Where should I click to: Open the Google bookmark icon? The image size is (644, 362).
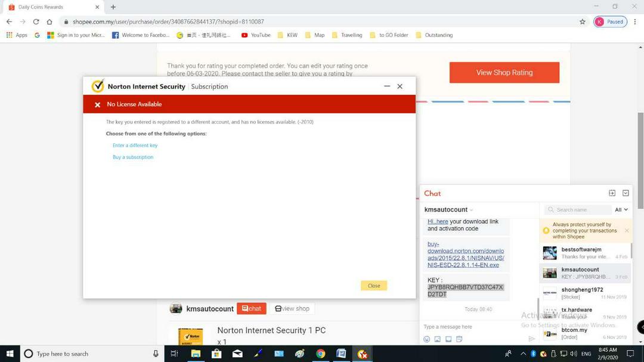[37, 35]
